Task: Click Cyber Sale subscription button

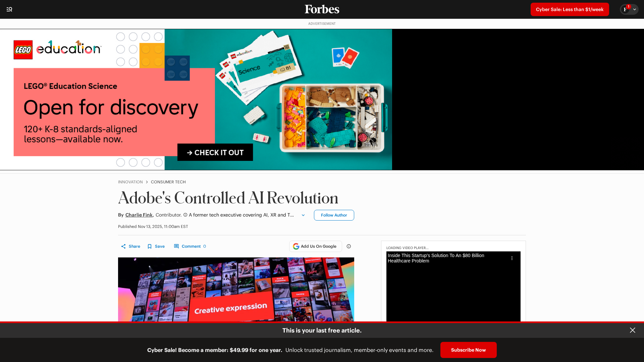Action: (x=569, y=9)
